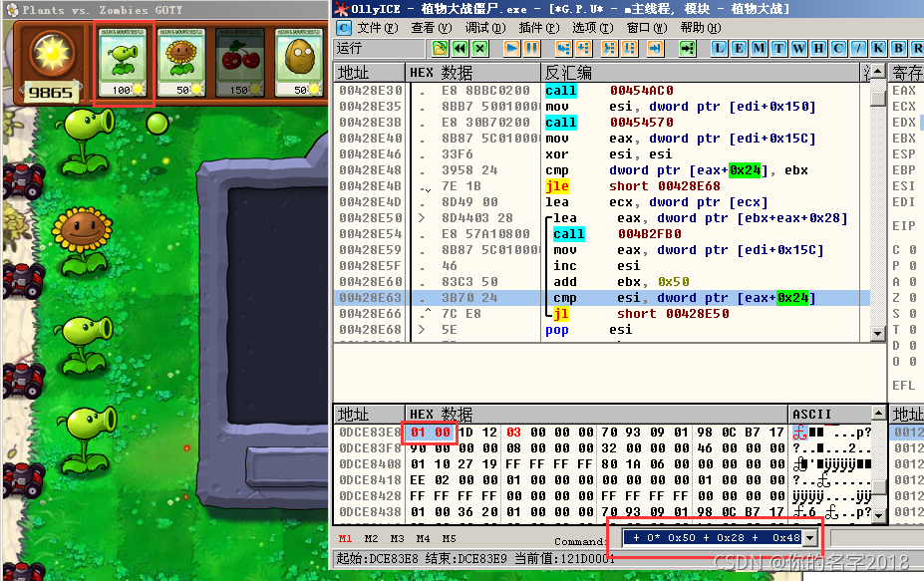
Task: Select disassembly row at address 00428E30
Action: [602, 91]
